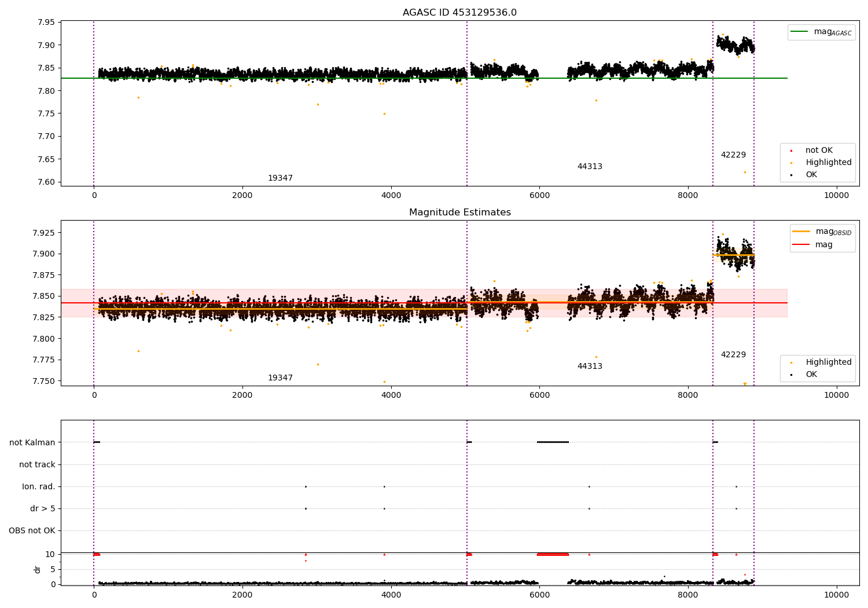Click the obsid label 44313 in the middle plot

[x=590, y=367]
